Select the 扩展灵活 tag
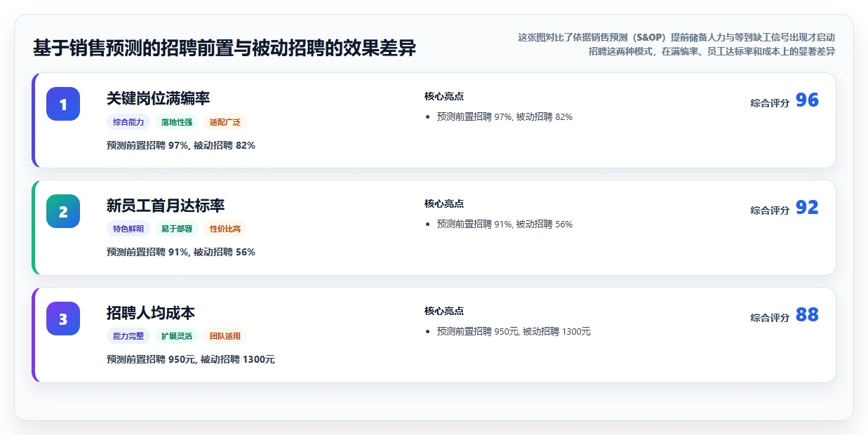The width and height of the screenshot is (868, 435). click(x=177, y=336)
